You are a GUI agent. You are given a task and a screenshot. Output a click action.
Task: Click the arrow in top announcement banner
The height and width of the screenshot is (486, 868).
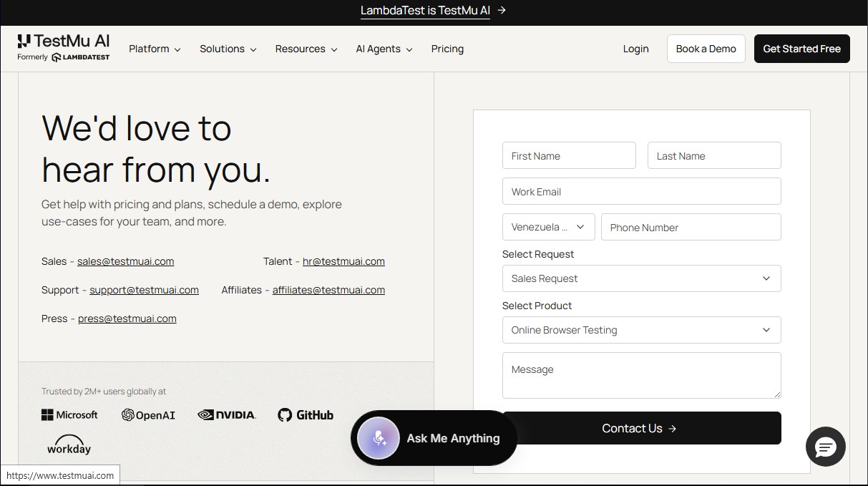pyautogui.click(x=502, y=10)
